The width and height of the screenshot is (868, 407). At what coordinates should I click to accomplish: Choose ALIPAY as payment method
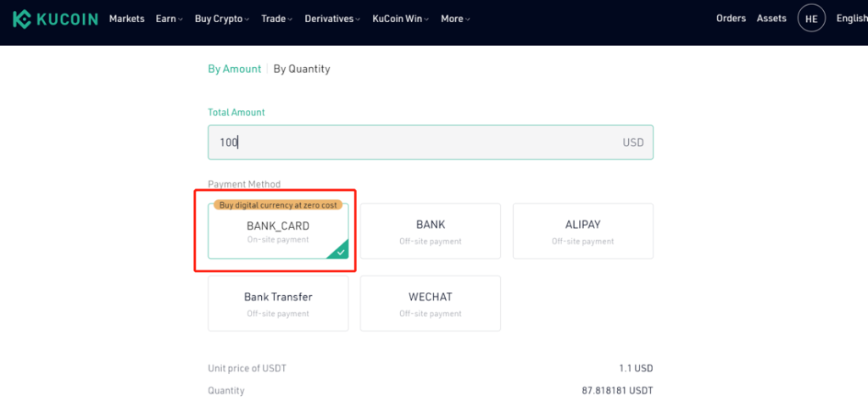click(583, 231)
